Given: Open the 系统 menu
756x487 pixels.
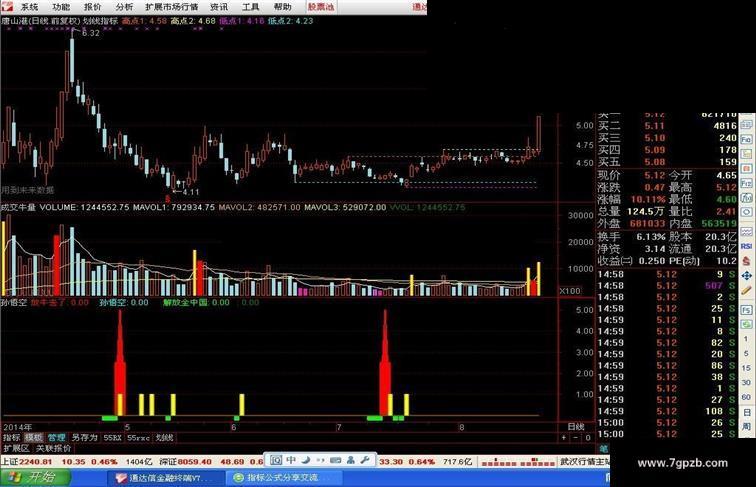Looking at the screenshot, I should click(x=28, y=7).
